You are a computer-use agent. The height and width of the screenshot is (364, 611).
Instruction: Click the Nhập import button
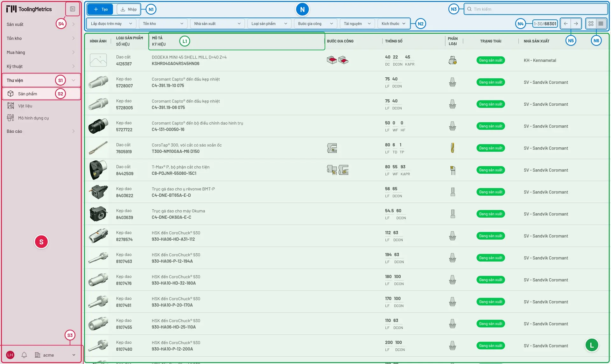(x=129, y=9)
